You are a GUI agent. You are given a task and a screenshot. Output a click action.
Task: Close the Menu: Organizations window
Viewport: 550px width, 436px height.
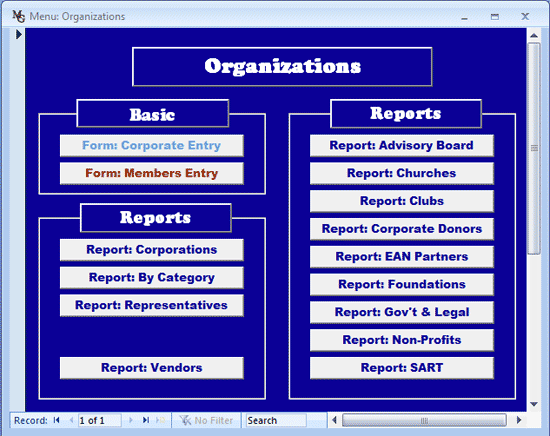(525, 16)
